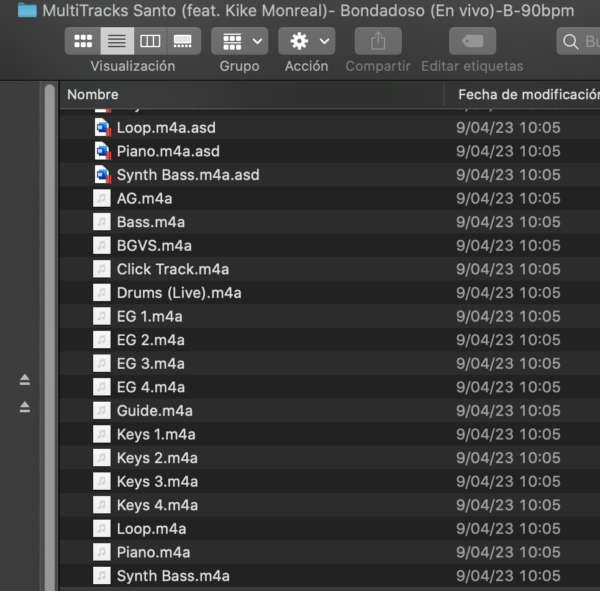Viewport: 600px width, 591px height.
Task: Click the AG.m4a audio file icon
Action: pos(102,198)
